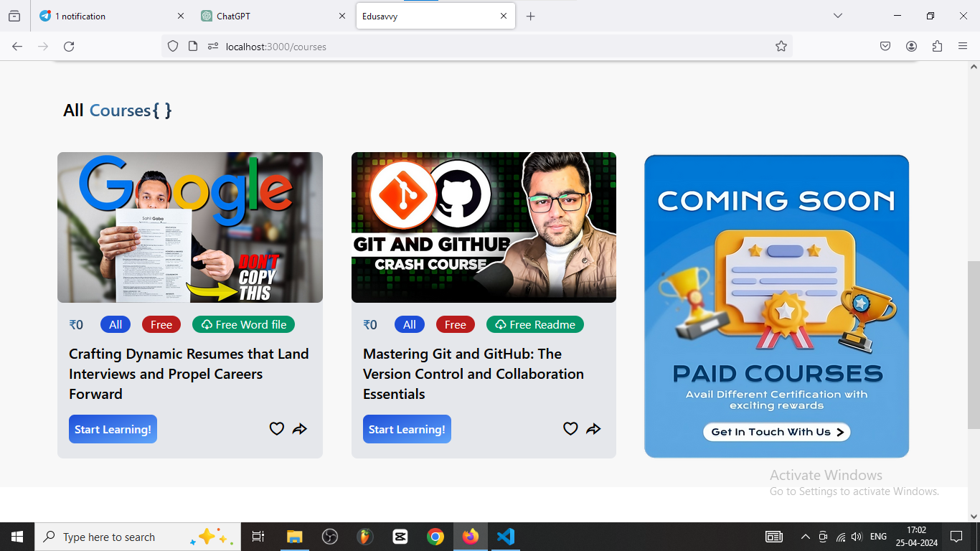Go back to the previous page
The width and height of the screenshot is (980, 551).
click(17, 46)
